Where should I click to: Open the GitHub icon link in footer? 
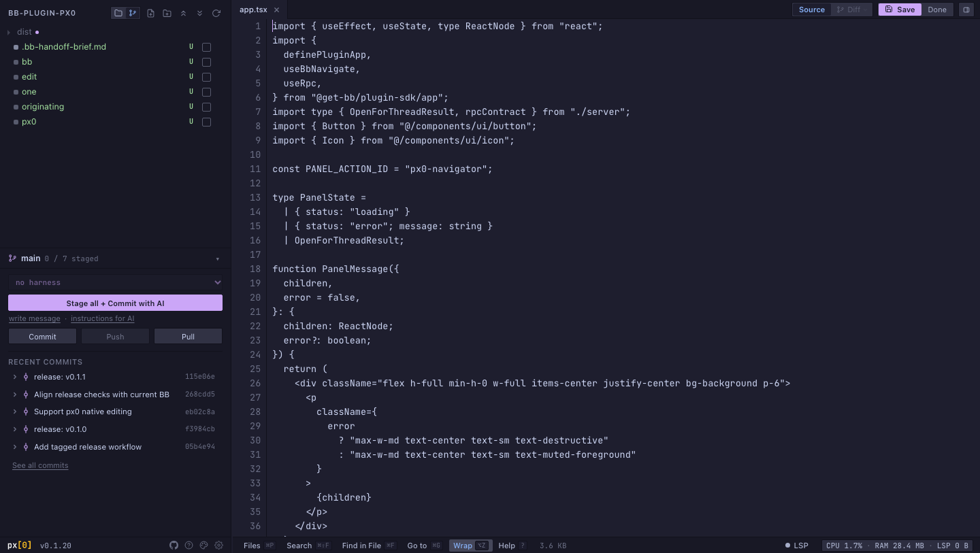174,545
